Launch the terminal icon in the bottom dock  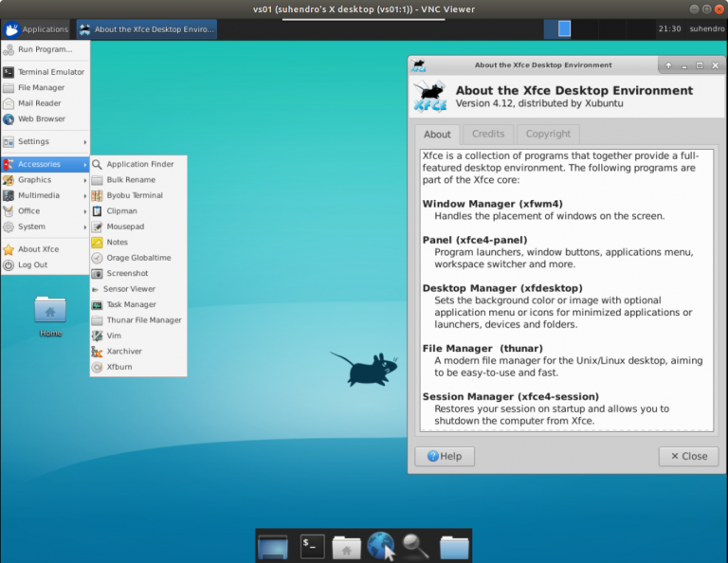coord(312,546)
